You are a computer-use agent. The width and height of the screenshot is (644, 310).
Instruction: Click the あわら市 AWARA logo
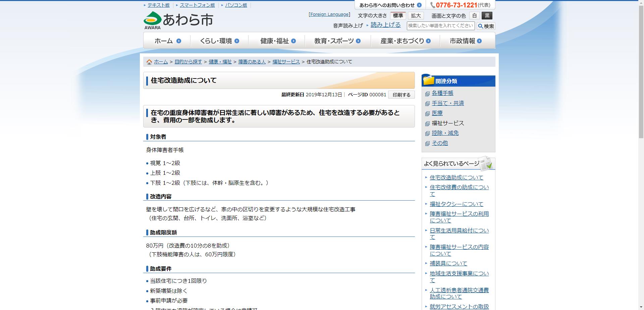pos(178,20)
